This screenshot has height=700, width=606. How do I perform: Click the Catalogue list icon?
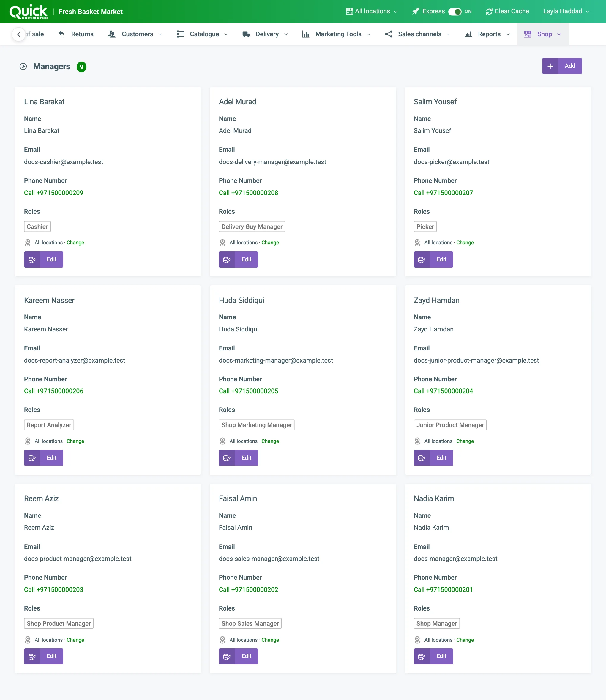coord(180,34)
